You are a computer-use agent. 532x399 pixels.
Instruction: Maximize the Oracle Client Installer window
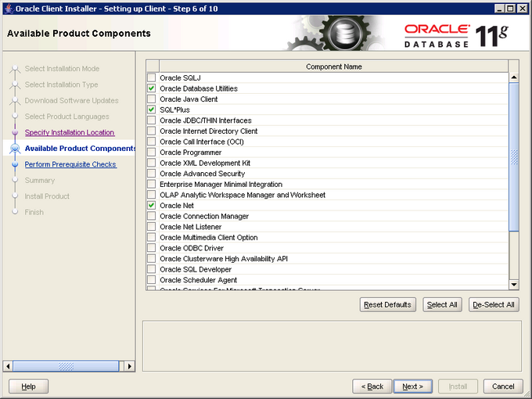[510, 9]
